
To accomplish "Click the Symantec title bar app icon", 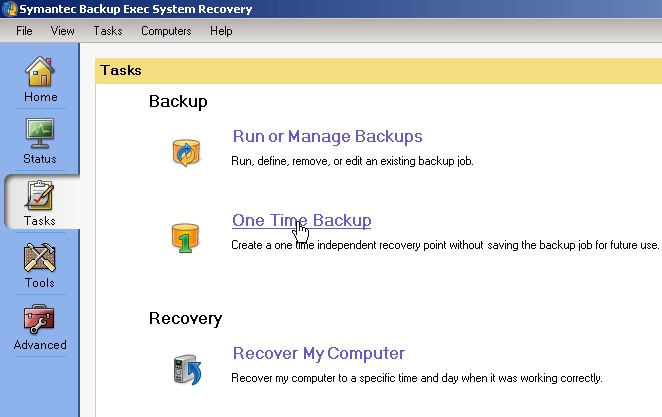I will pos(9,8).
